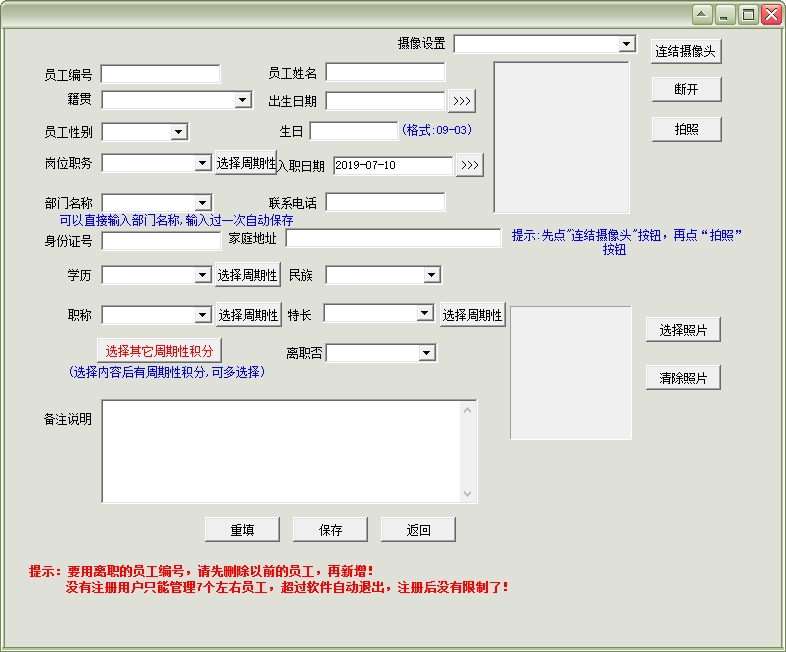Image resolution: width=786 pixels, height=652 pixels.
Task: Click 选择周期性 next to 职称
Action: point(249,315)
